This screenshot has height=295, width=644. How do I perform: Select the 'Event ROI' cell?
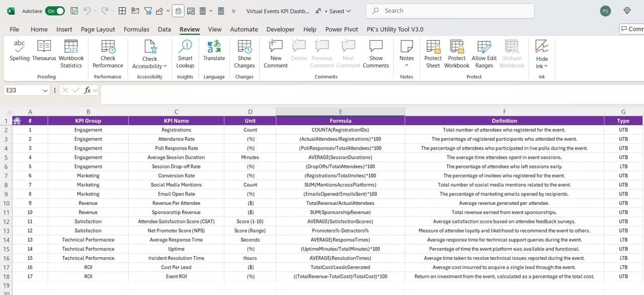click(176, 276)
